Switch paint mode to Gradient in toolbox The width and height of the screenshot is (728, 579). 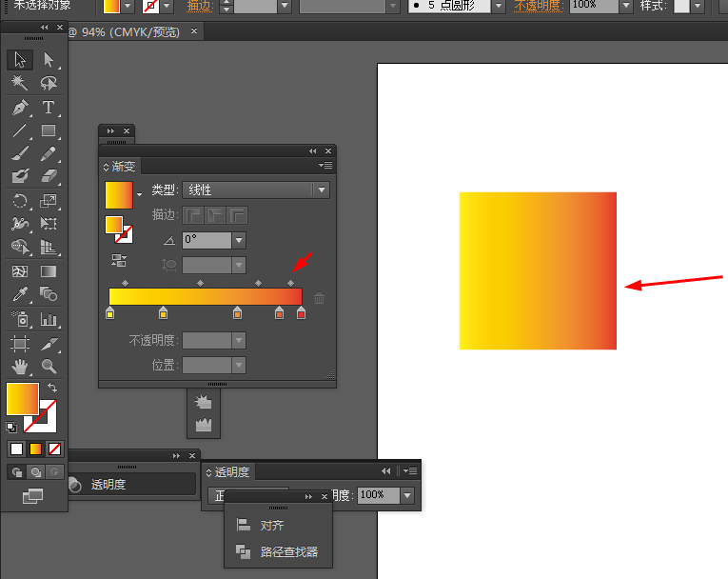[x=36, y=449]
